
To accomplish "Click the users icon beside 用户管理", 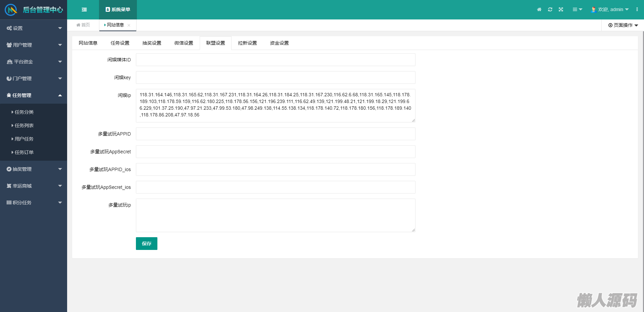I will pos(9,45).
